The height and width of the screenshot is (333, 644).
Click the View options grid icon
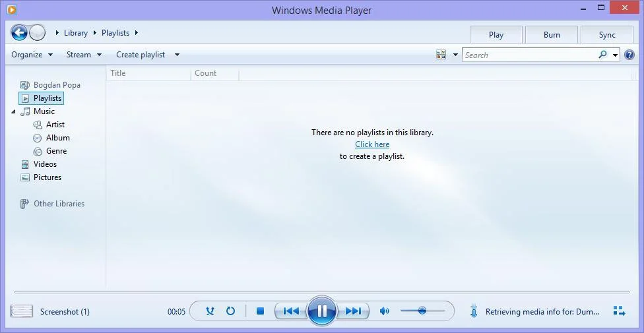click(441, 55)
